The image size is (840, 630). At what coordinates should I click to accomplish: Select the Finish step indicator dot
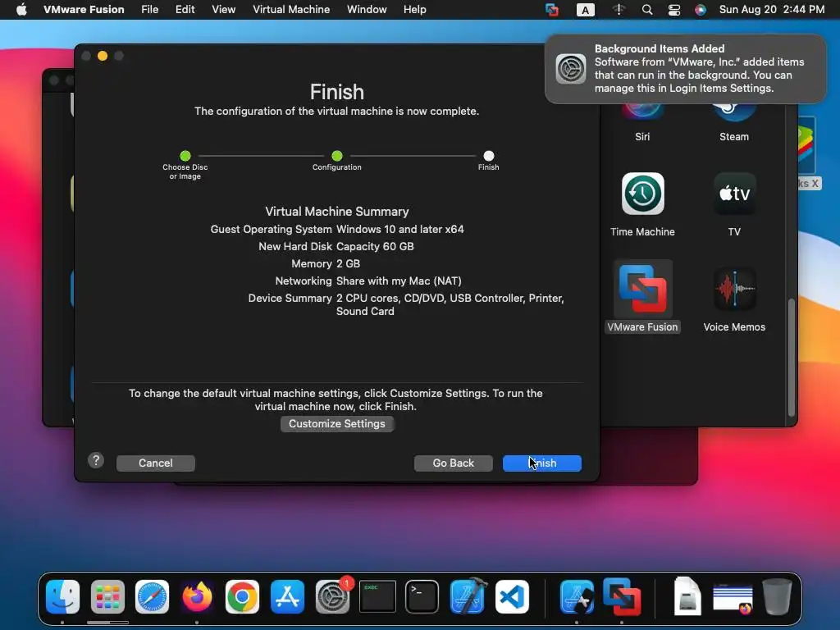click(x=489, y=156)
